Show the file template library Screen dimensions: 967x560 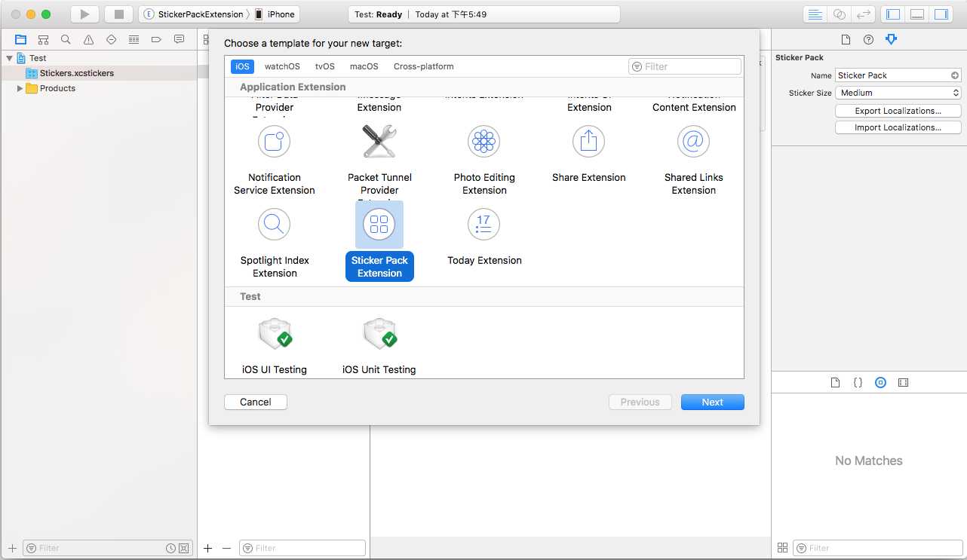835,382
